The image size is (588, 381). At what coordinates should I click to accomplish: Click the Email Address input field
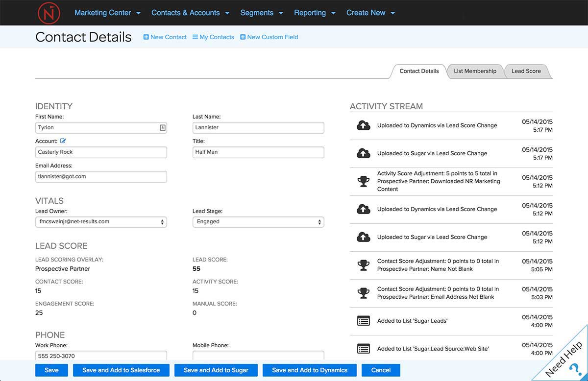click(x=101, y=177)
